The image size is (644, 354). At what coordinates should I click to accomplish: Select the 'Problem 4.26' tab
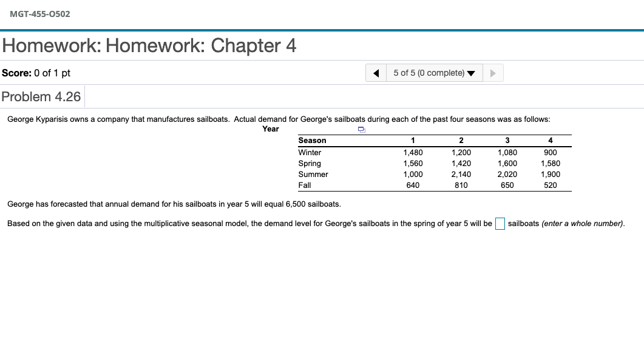click(41, 96)
